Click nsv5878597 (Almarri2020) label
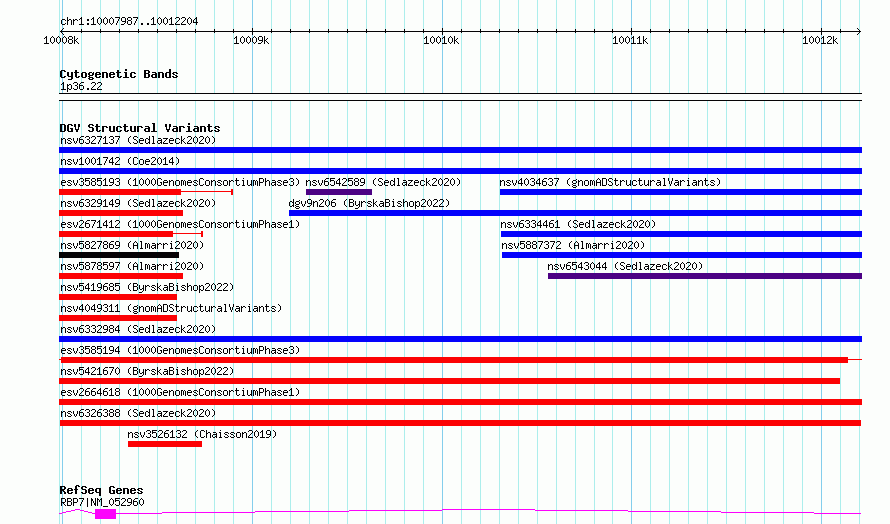 click(132, 266)
